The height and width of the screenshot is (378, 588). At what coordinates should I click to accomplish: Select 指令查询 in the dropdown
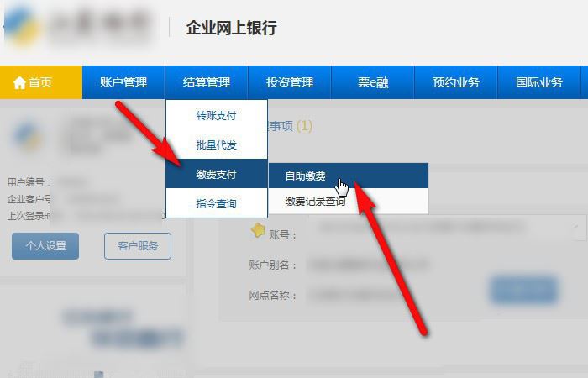(217, 203)
